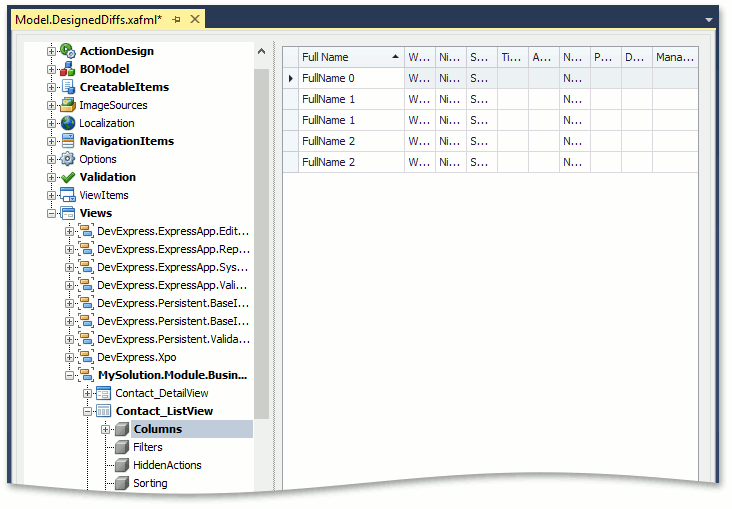Select the Localization tree item
Image resolution: width=732 pixels, height=509 pixels.
(106, 123)
